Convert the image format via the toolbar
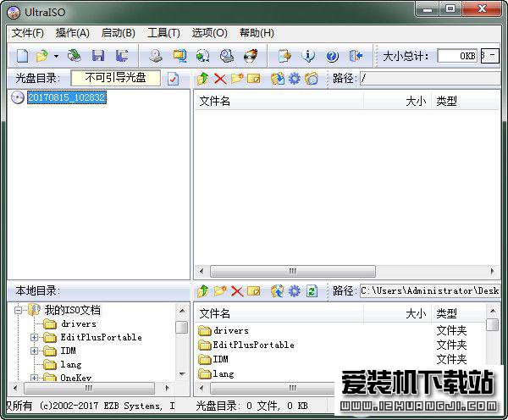Screen dimensions: 508x420 click(x=203, y=56)
